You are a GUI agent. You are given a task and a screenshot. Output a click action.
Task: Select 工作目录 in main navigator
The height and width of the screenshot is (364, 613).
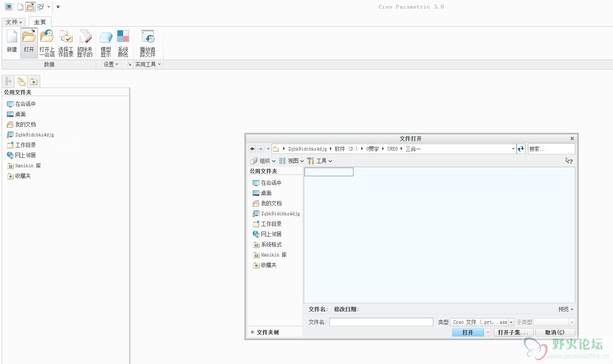[21, 145]
